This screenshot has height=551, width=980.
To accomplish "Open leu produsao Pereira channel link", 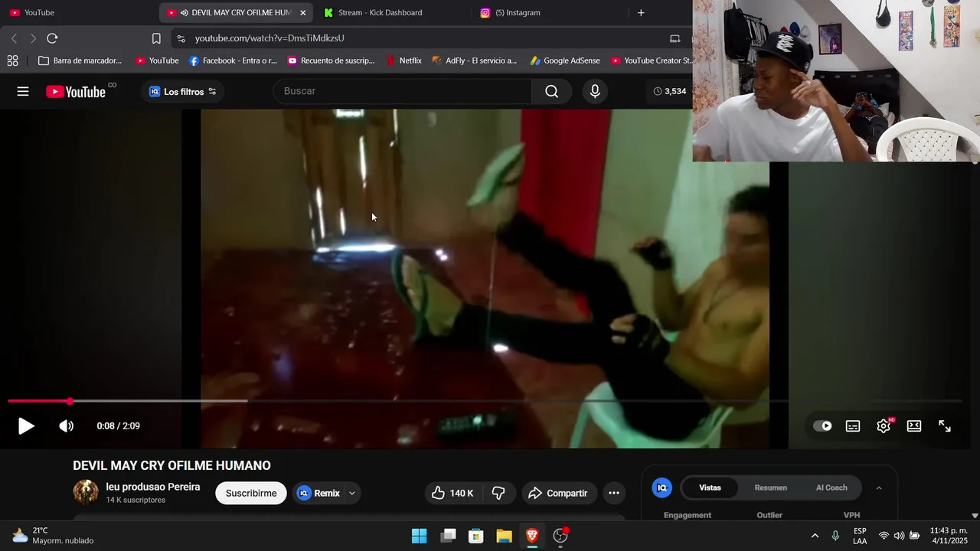I will pos(153,487).
